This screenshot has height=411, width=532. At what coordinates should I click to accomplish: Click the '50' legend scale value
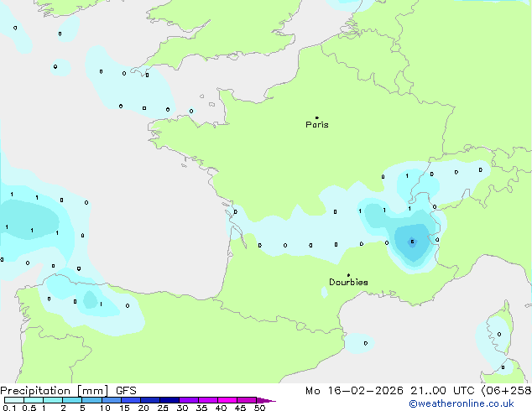point(259,408)
